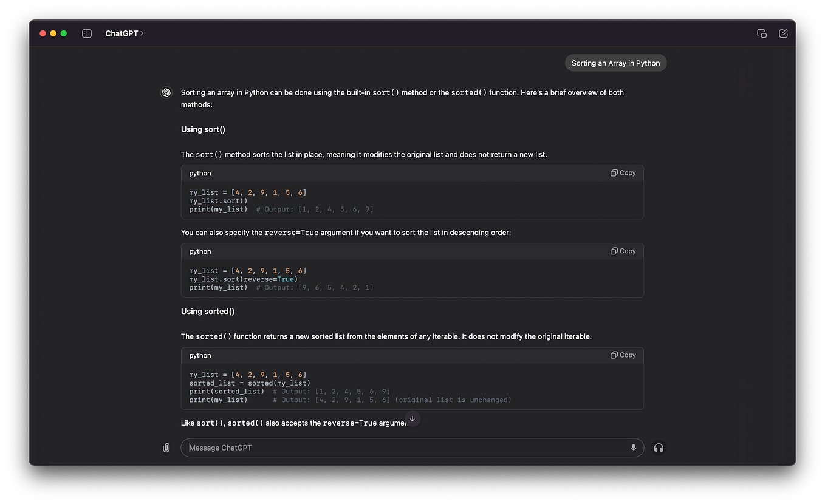Close the window with the red button
This screenshot has width=825, height=504.
tap(42, 33)
